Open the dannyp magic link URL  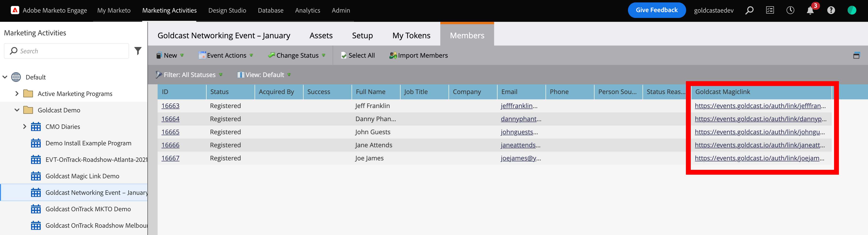760,119
